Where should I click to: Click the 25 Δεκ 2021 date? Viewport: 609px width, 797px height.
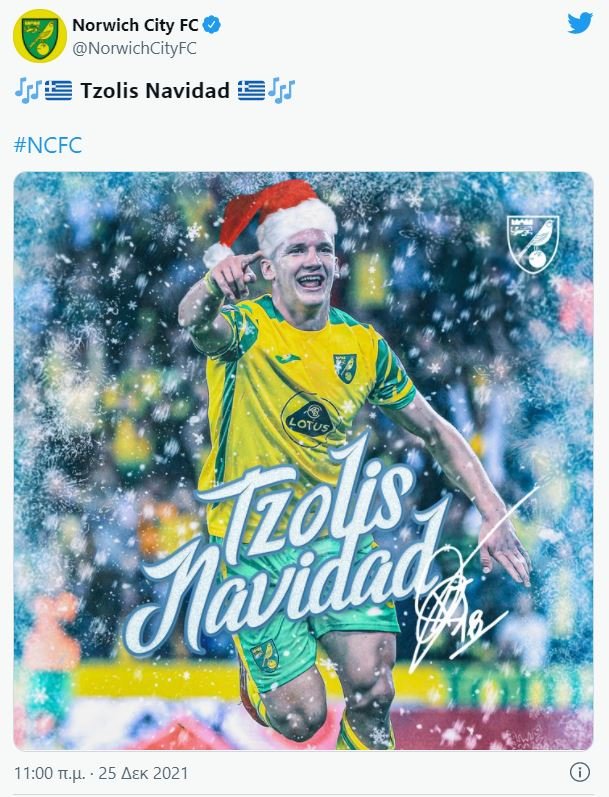[143, 773]
